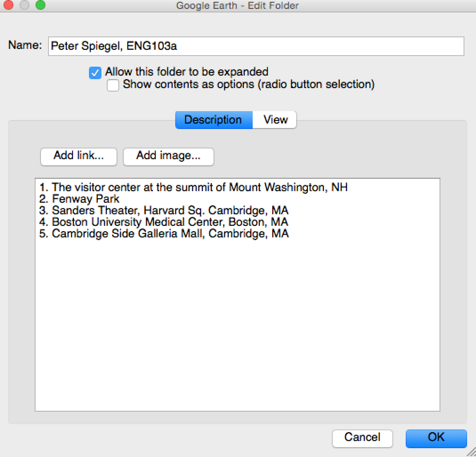Viewport: 476px width, 457px height.
Task: Click the resize grip in the window corner
Action: [x=471, y=452]
